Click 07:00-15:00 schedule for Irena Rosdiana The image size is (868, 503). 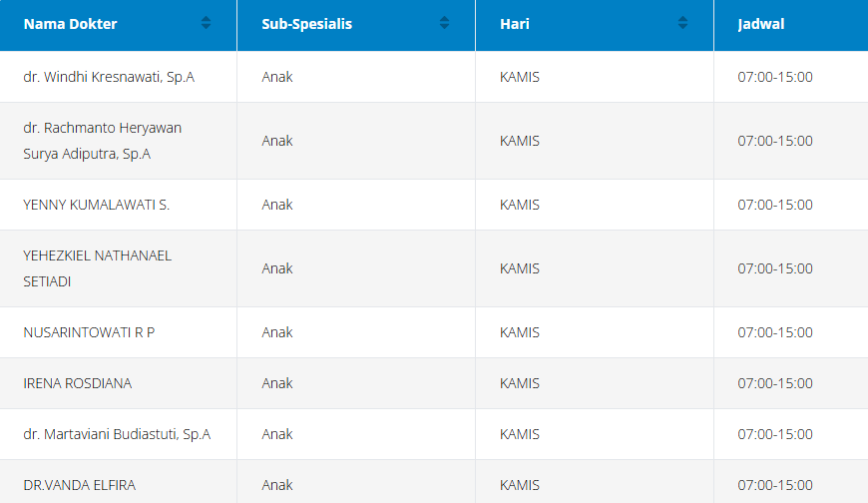tap(774, 383)
